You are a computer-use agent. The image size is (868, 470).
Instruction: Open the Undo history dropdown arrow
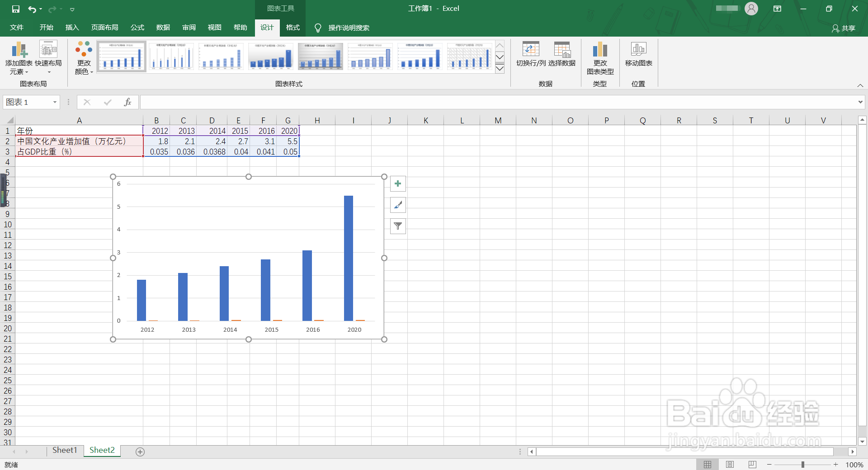click(x=41, y=9)
